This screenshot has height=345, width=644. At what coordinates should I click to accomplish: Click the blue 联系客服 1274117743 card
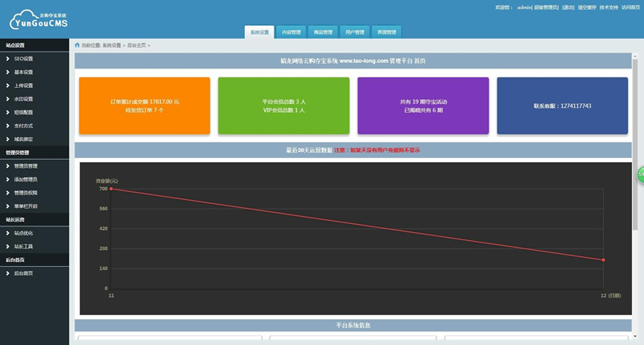[x=562, y=106]
